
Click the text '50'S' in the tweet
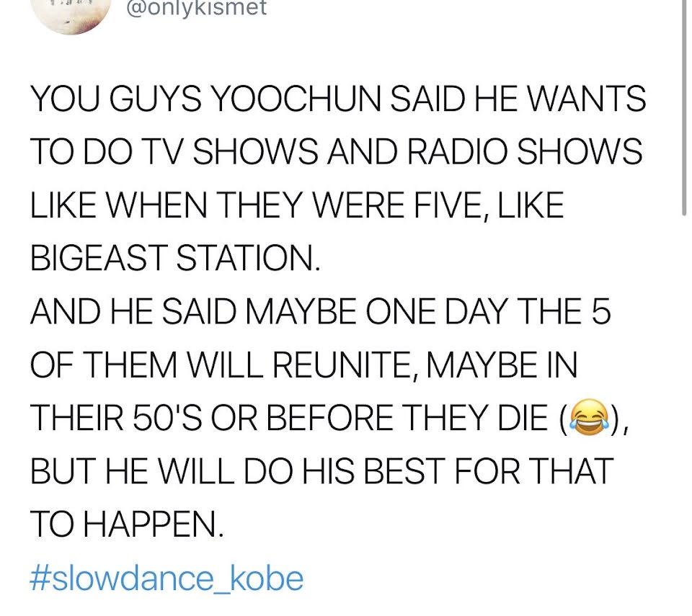point(167,418)
